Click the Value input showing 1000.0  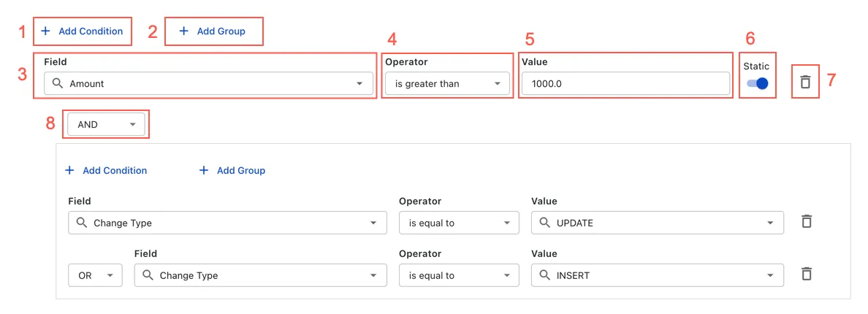coord(625,84)
